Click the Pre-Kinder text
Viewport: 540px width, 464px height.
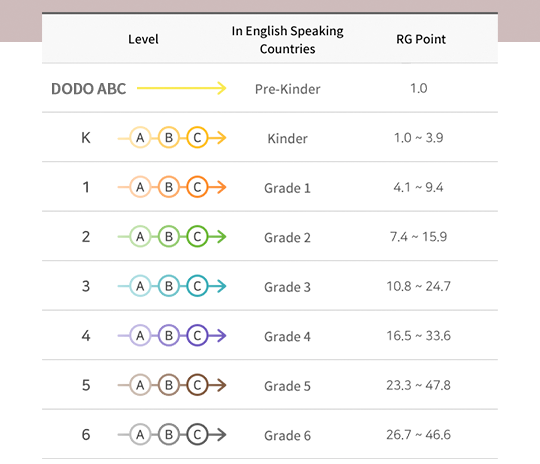point(288,89)
